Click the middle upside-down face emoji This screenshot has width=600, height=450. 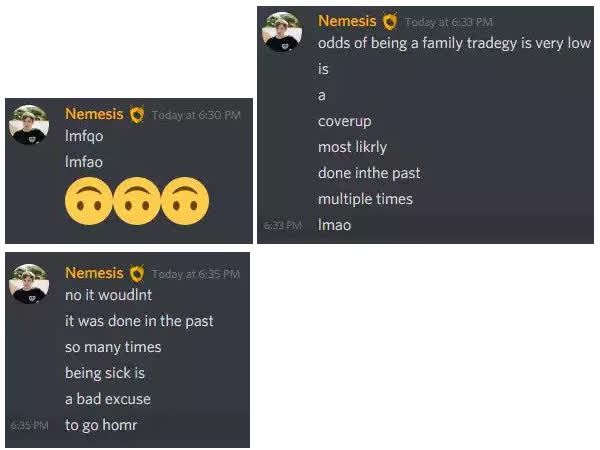(x=137, y=201)
